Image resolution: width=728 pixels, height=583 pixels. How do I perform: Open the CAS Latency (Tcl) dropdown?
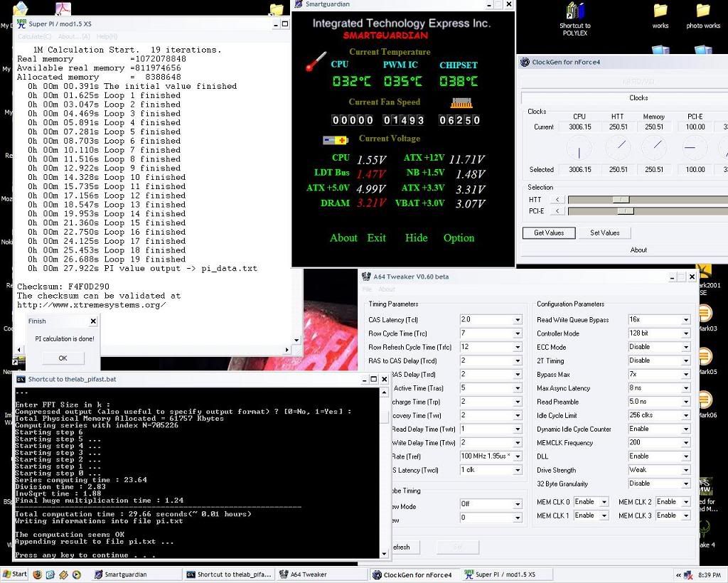[x=518, y=320]
